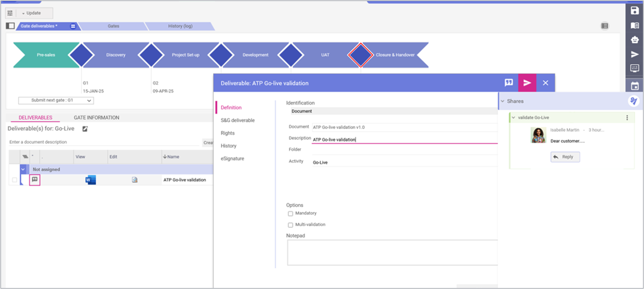Click the Development phase arrow

(255, 55)
